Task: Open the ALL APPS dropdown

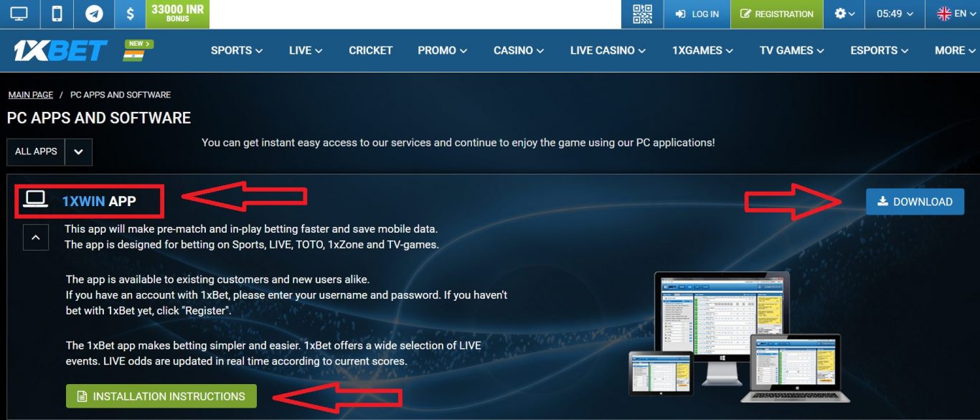Action: tap(79, 151)
